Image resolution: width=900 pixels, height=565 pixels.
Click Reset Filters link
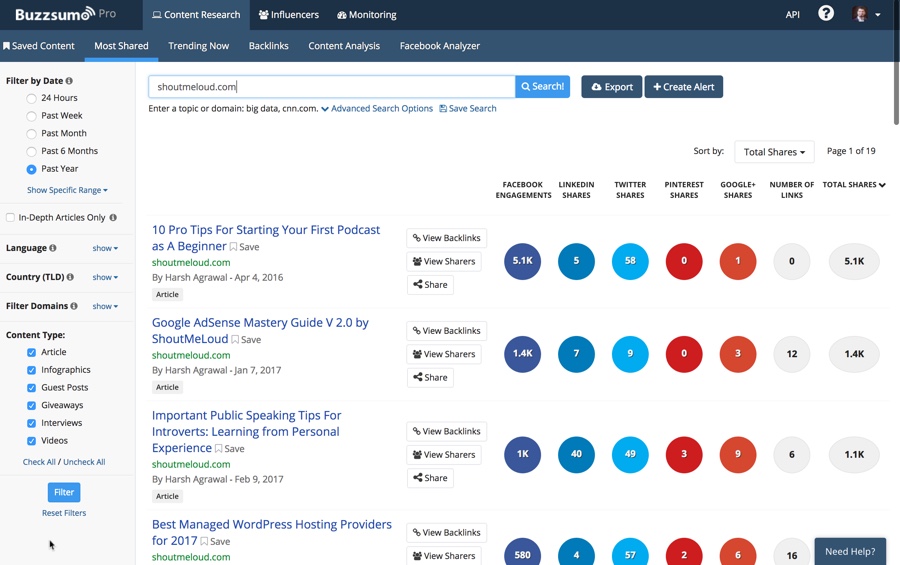pyautogui.click(x=64, y=513)
